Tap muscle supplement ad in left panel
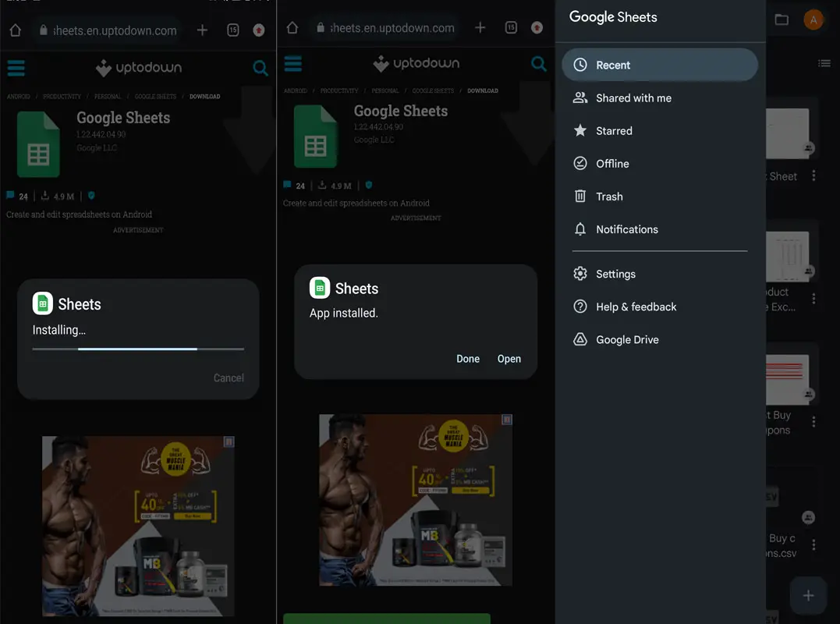840x624 pixels. pyautogui.click(x=138, y=526)
